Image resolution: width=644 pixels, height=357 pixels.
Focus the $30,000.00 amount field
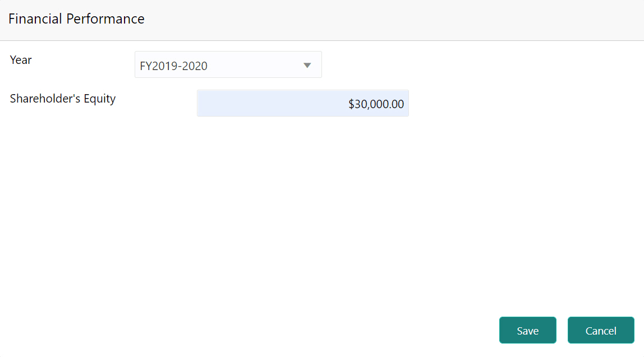tap(302, 104)
